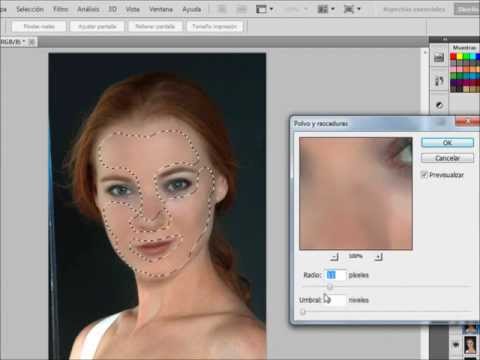Switch to the Muestras tab
The height and width of the screenshot is (360, 480).
coord(464,48)
